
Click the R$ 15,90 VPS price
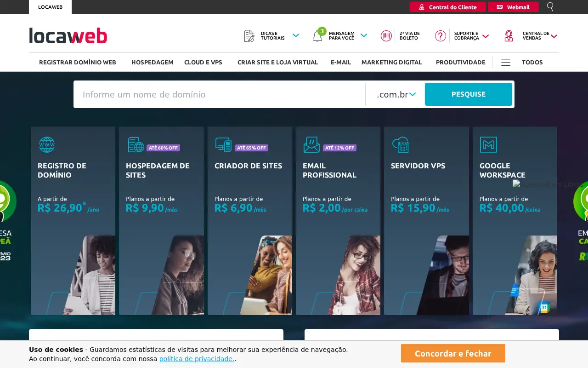(413, 208)
